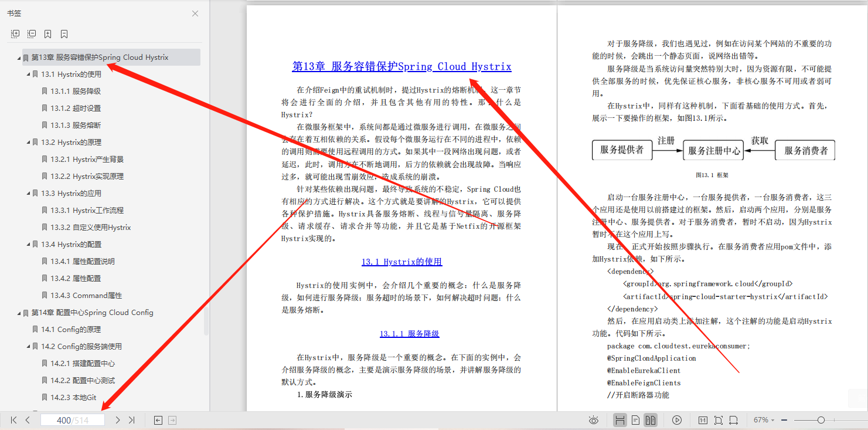Open bookmark 14.2.2 配置中心测试
868x430 pixels.
point(83,381)
